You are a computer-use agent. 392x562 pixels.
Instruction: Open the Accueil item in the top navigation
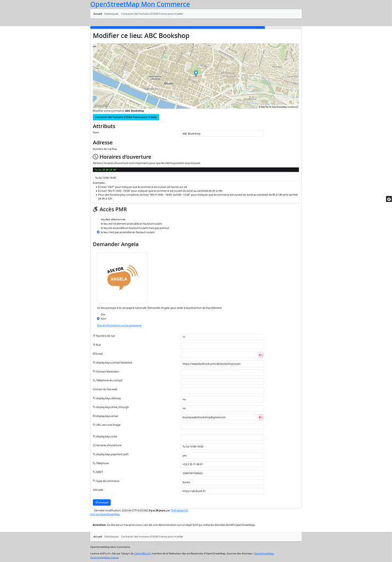(98, 14)
